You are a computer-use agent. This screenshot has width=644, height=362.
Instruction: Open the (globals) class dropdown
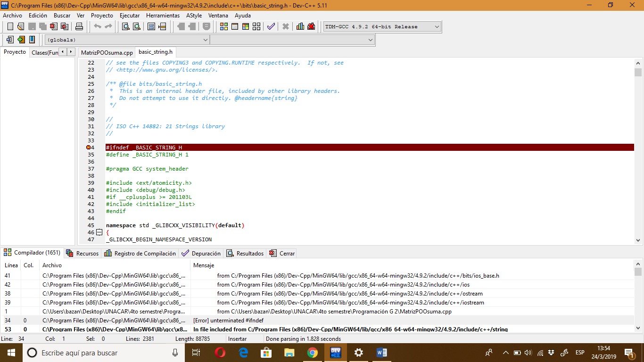click(127, 40)
